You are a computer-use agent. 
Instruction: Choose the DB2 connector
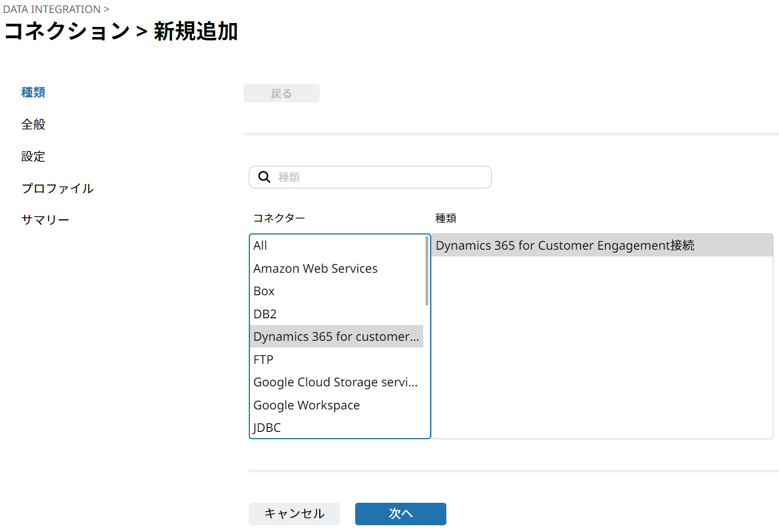[x=337, y=314]
